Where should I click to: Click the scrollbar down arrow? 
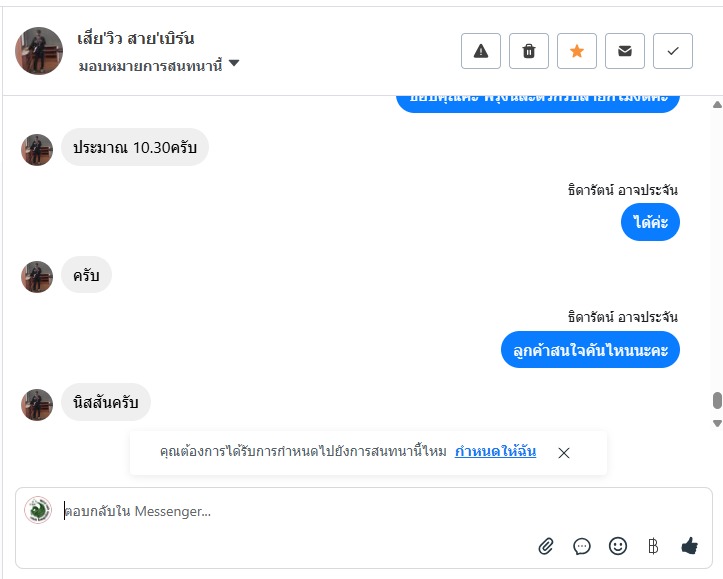(716, 423)
